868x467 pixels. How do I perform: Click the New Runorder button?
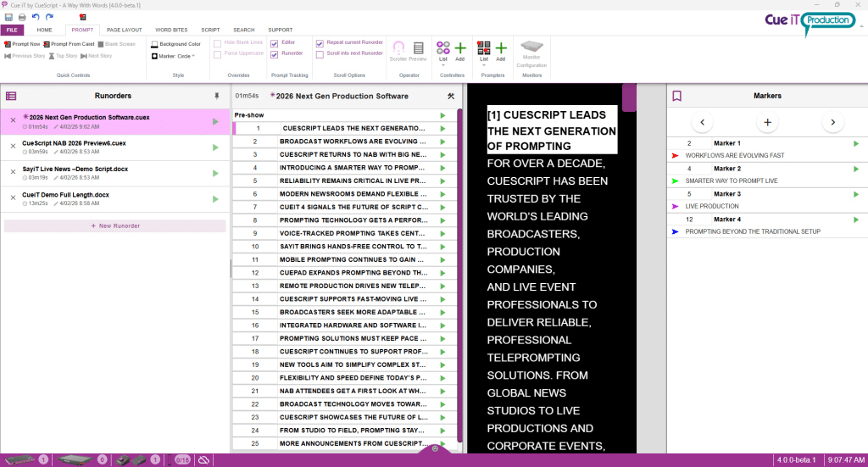115,225
